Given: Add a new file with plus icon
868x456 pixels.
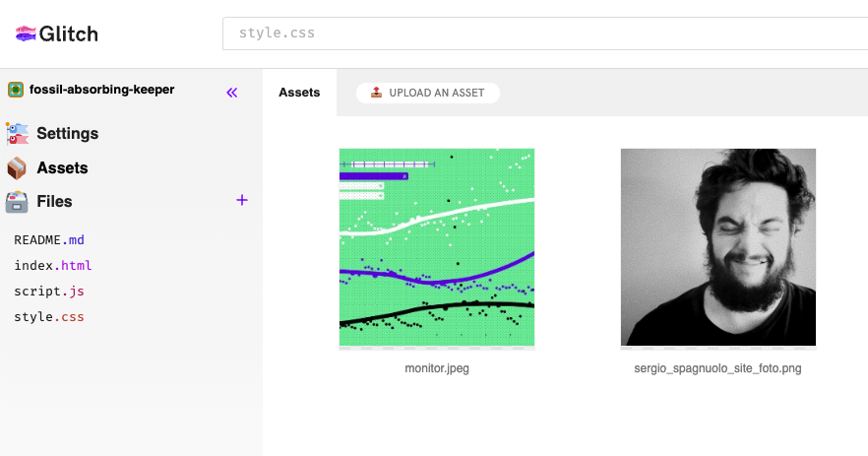Looking at the screenshot, I should 242,200.
